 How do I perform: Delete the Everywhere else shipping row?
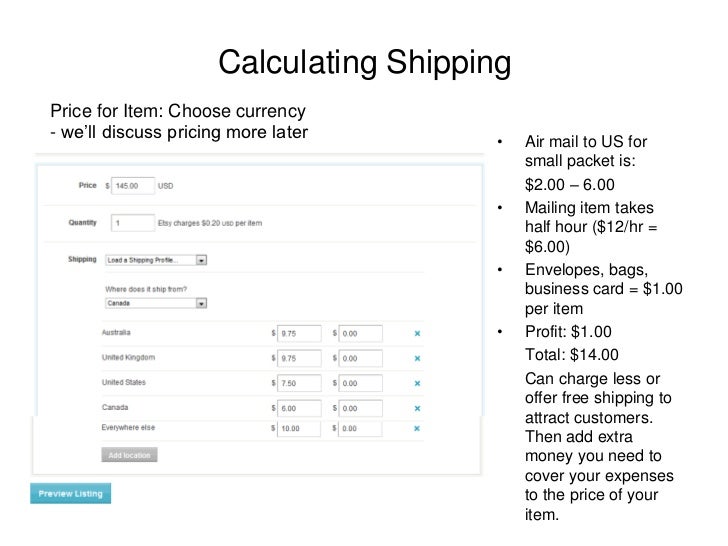pyautogui.click(x=417, y=428)
